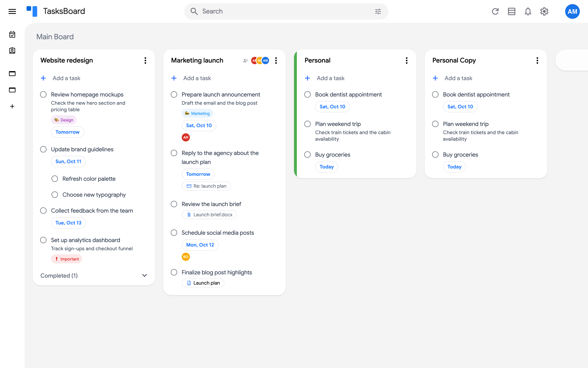Click the Mon, Oct 12 due date chip
The width and height of the screenshot is (588, 368).
coord(200,245)
